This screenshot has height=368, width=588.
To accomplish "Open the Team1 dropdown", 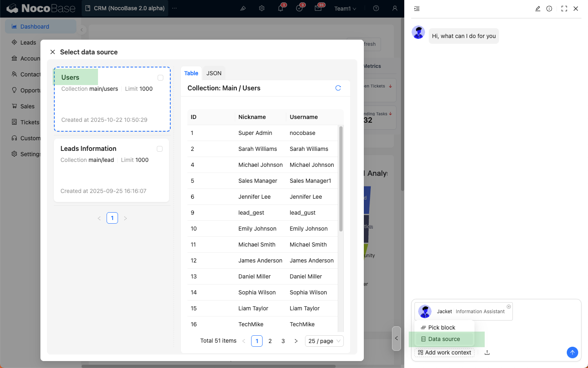I will (x=345, y=9).
